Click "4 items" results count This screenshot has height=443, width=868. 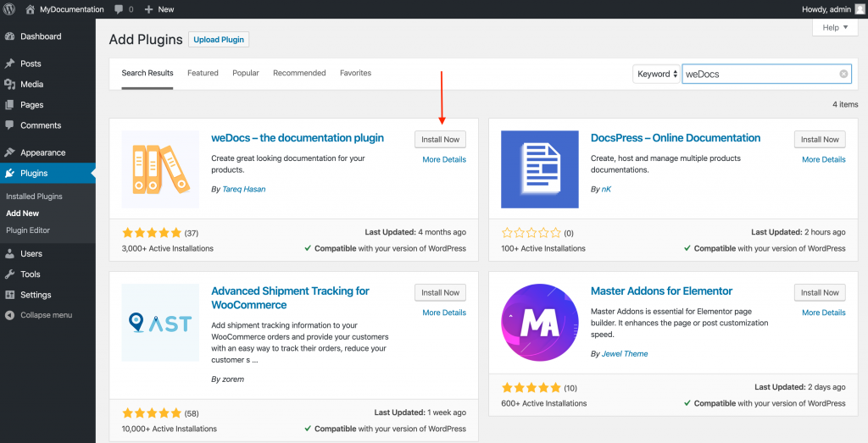(845, 104)
